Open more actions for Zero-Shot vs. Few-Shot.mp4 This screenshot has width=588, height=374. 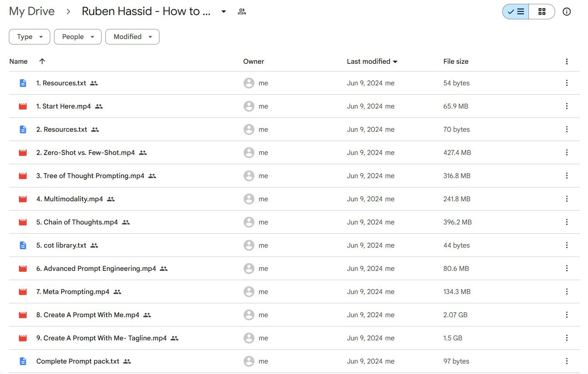pyautogui.click(x=566, y=153)
